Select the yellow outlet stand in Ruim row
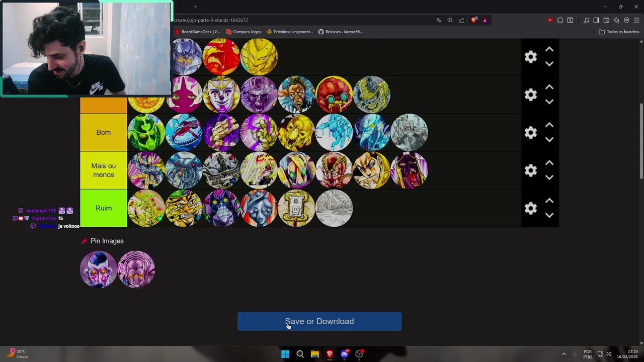Image resolution: width=644 pixels, height=362 pixels. tap(296, 208)
